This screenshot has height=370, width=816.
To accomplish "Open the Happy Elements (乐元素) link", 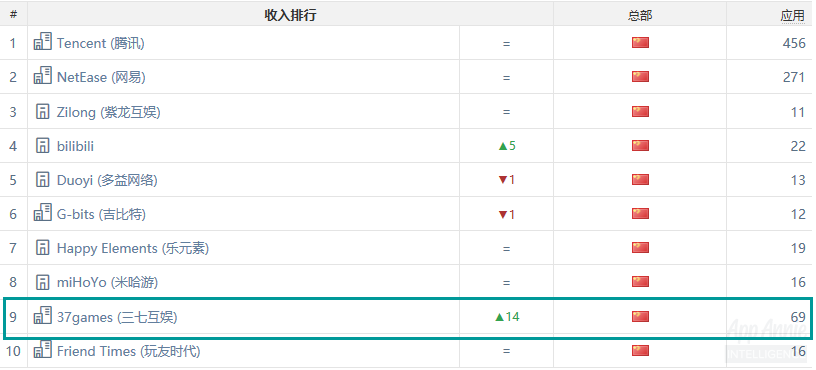I will tap(133, 248).
